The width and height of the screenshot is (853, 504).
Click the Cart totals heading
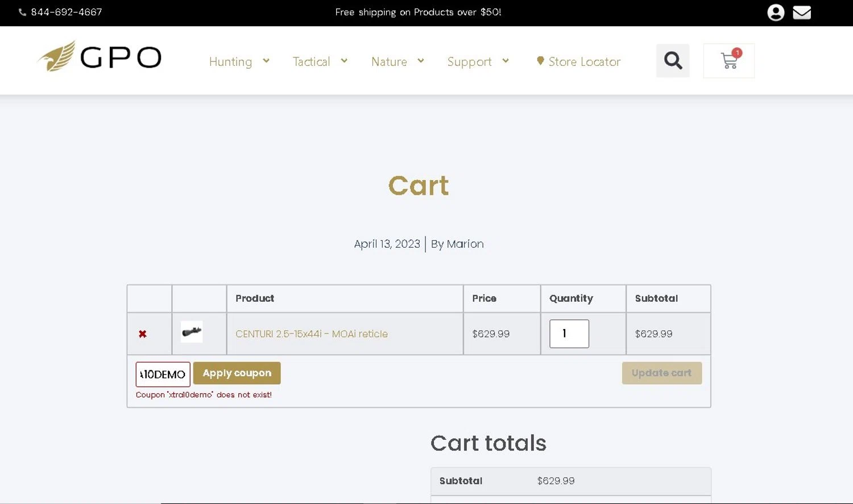(488, 443)
